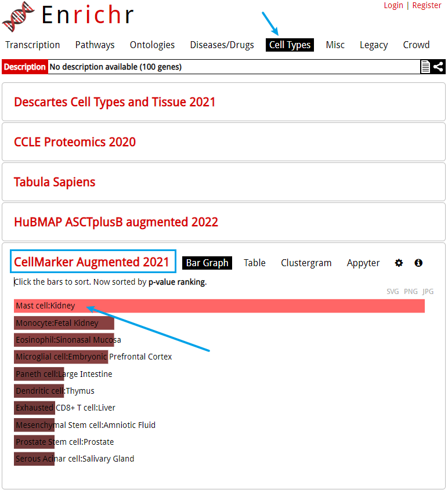Click the share icon in description bar
The width and height of the screenshot is (448, 490).
pyautogui.click(x=438, y=67)
